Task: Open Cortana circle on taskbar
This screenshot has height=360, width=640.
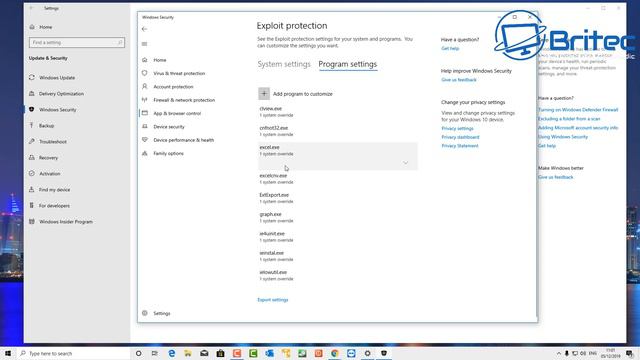Action: 138,353
